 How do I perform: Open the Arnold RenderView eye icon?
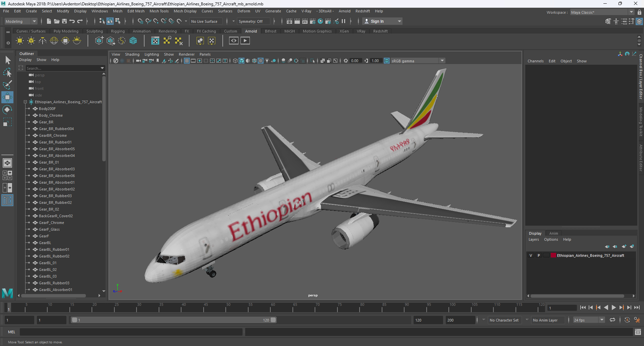click(x=234, y=41)
